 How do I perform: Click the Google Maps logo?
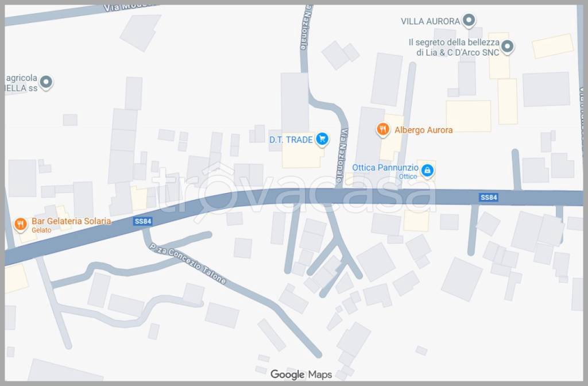301,375
